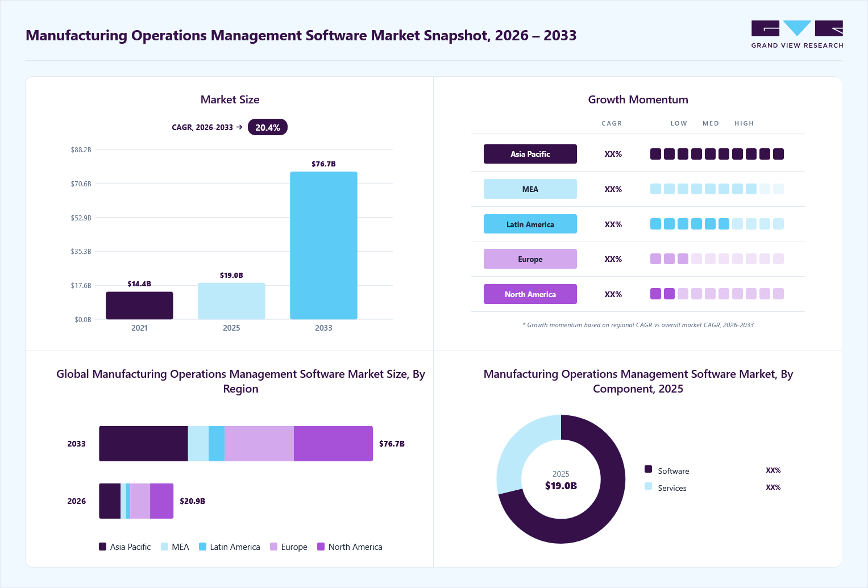Click the first Latin America momentum square
This screenshot has width=868, height=588.
[x=656, y=224]
